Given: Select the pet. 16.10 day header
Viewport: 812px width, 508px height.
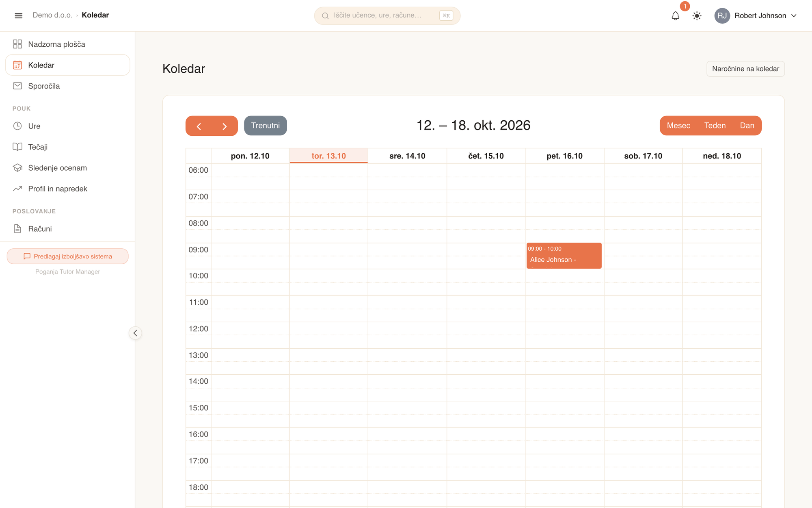Looking at the screenshot, I should (x=564, y=156).
